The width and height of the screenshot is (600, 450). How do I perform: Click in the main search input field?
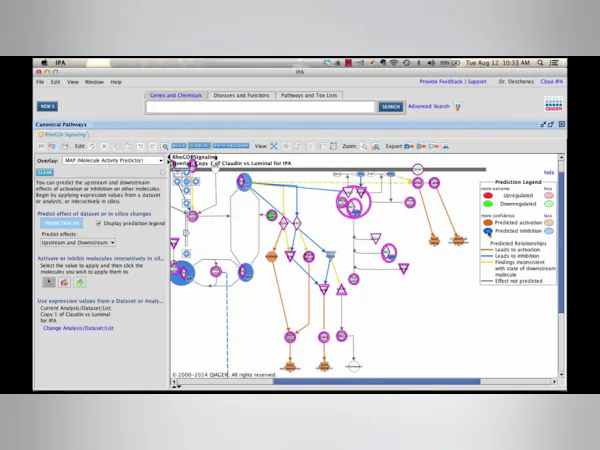coord(260,107)
